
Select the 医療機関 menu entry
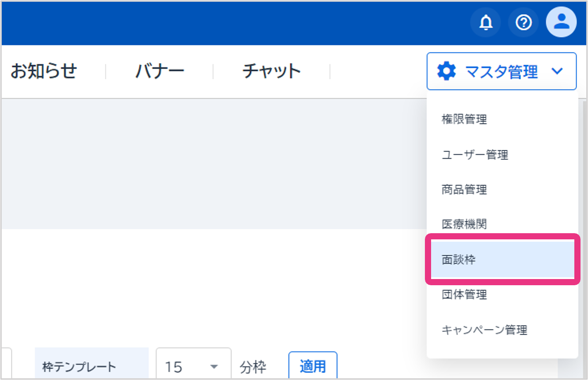[x=464, y=224]
